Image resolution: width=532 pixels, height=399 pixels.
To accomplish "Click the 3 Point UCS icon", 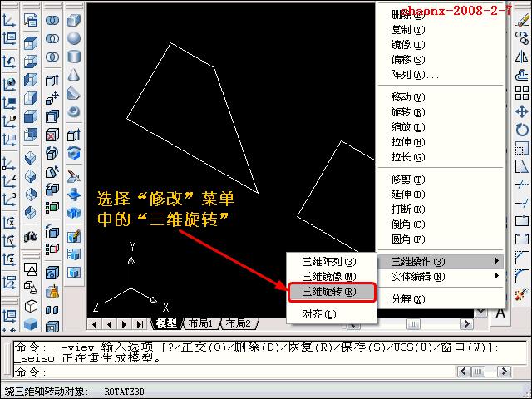I will coord(9,200).
